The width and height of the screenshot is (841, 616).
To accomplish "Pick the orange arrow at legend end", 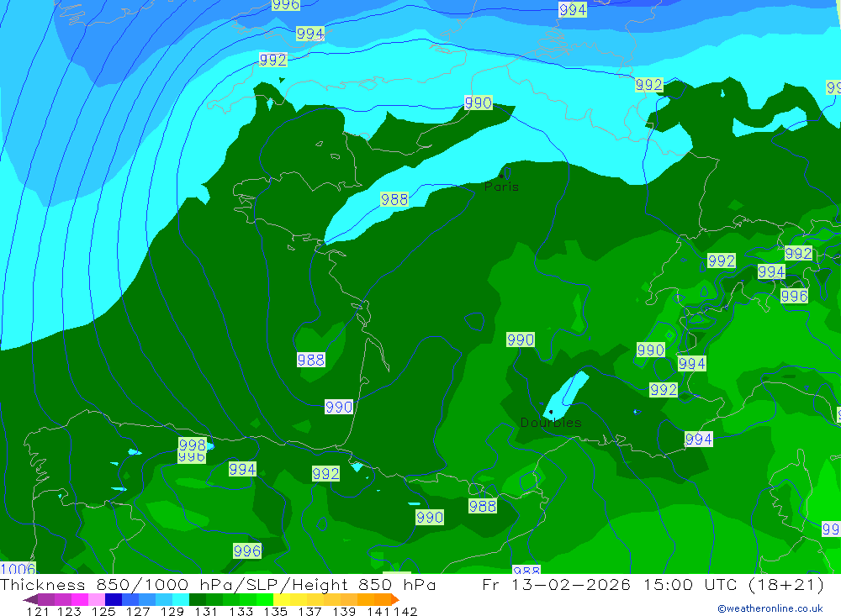I will click(395, 600).
